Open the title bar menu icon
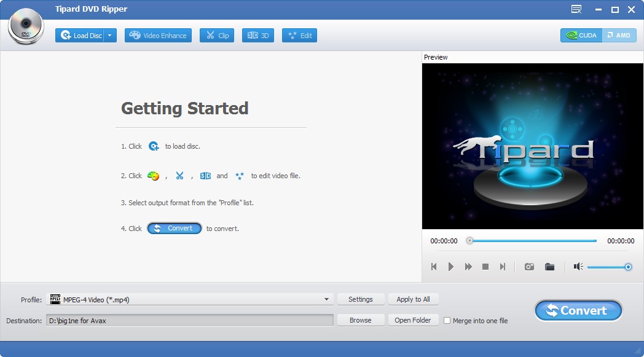This screenshot has height=357, width=644. [576, 9]
